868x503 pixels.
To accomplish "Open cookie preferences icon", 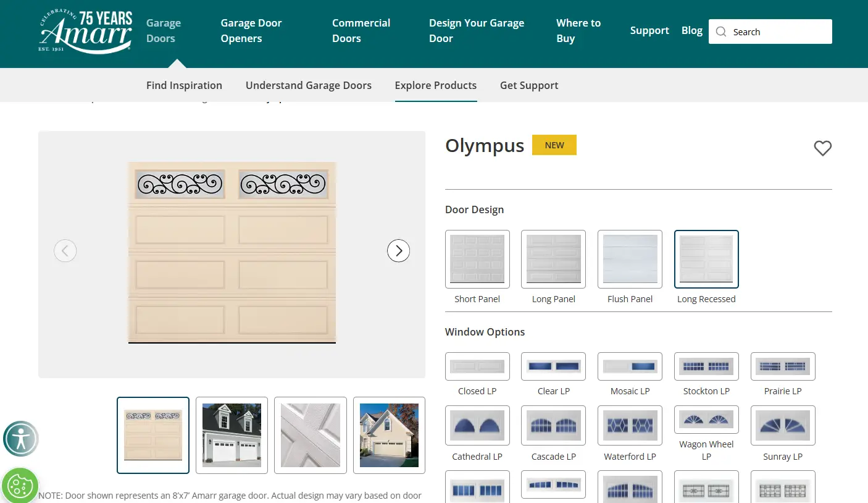I will coord(20,486).
